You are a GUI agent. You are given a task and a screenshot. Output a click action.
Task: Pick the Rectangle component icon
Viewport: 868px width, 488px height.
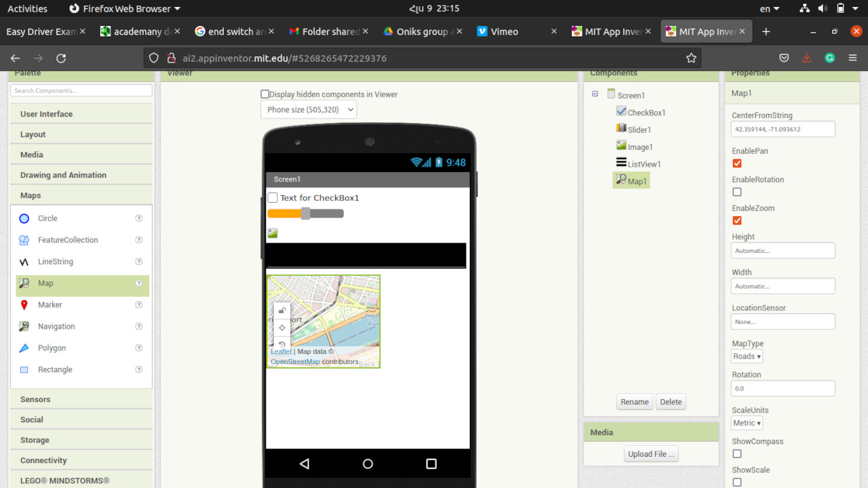pos(24,370)
